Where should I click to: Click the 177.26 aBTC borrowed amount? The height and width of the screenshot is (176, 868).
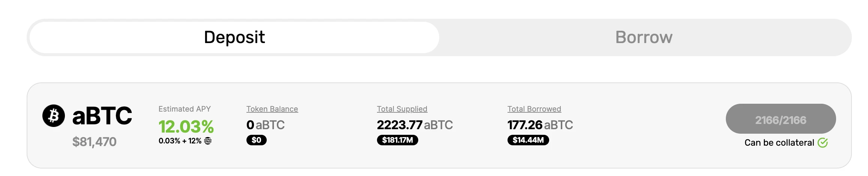(x=540, y=125)
